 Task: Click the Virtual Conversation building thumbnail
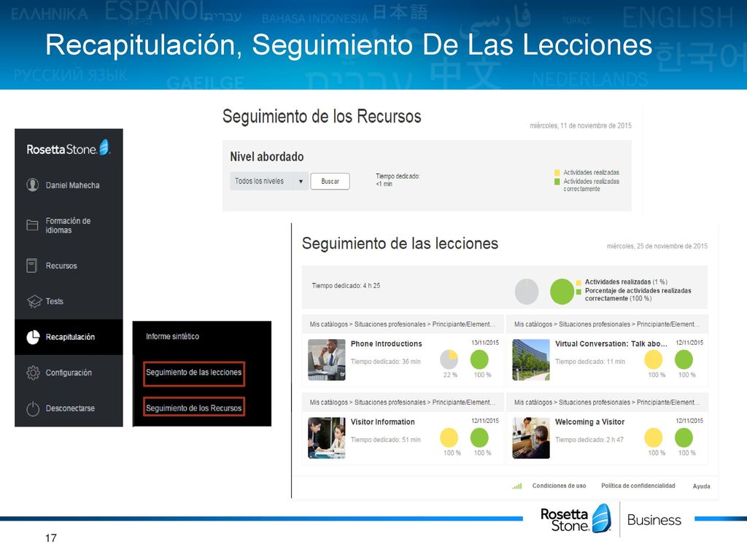pyautogui.click(x=531, y=359)
